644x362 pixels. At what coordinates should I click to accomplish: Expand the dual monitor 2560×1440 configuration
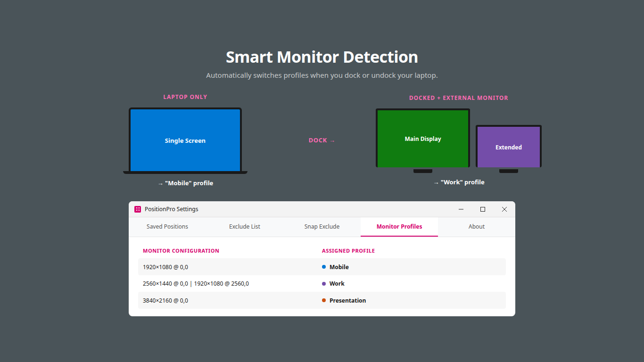point(196,283)
